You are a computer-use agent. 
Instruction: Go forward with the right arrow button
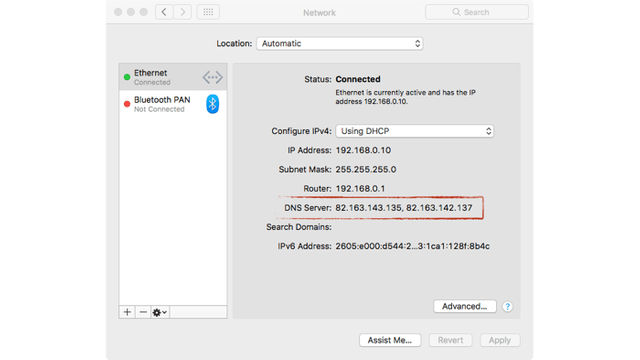tap(182, 12)
